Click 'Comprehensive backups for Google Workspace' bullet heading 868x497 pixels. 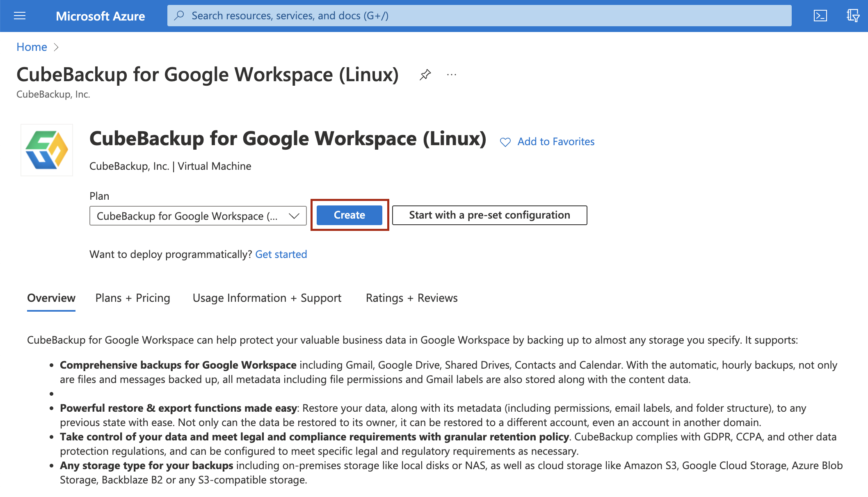(x=178, y=365)
